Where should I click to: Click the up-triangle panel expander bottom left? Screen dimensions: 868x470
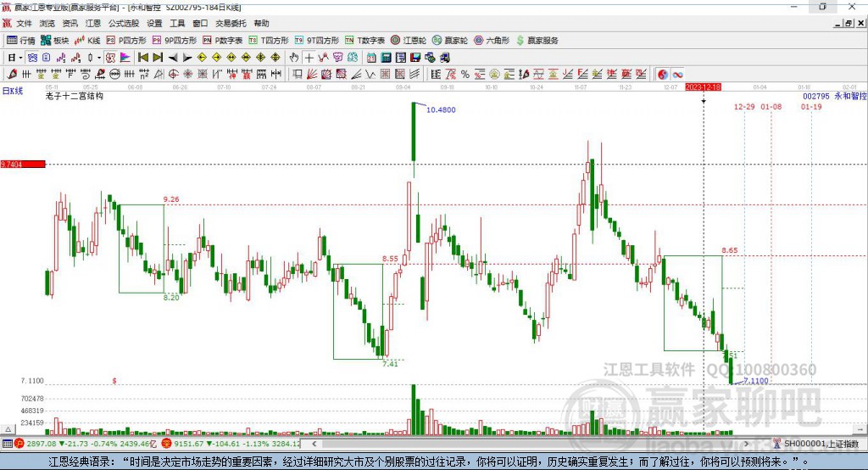(x=8, y=429)
